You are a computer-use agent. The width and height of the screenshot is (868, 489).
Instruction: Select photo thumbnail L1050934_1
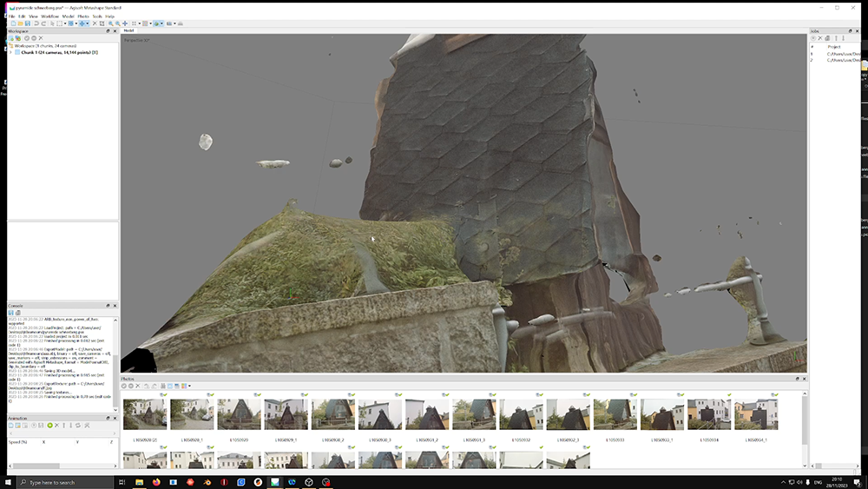tap(755, 415)
